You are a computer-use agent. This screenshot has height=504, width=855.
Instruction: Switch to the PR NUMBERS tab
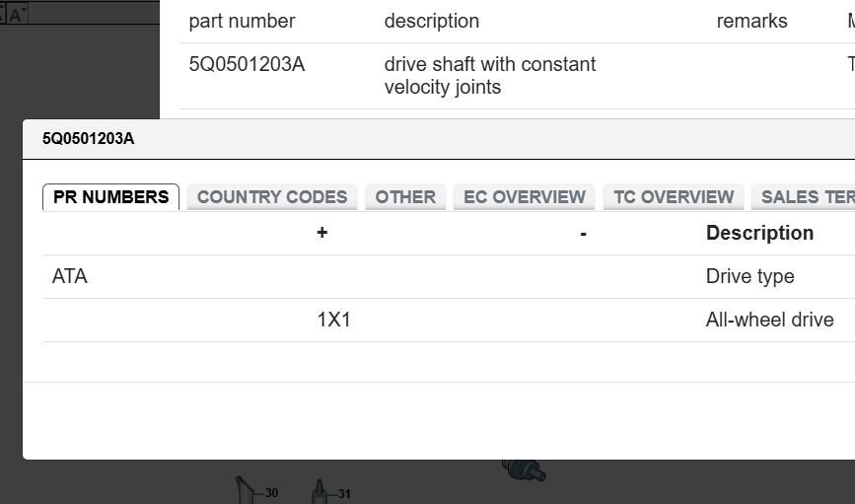coord(110,197)
